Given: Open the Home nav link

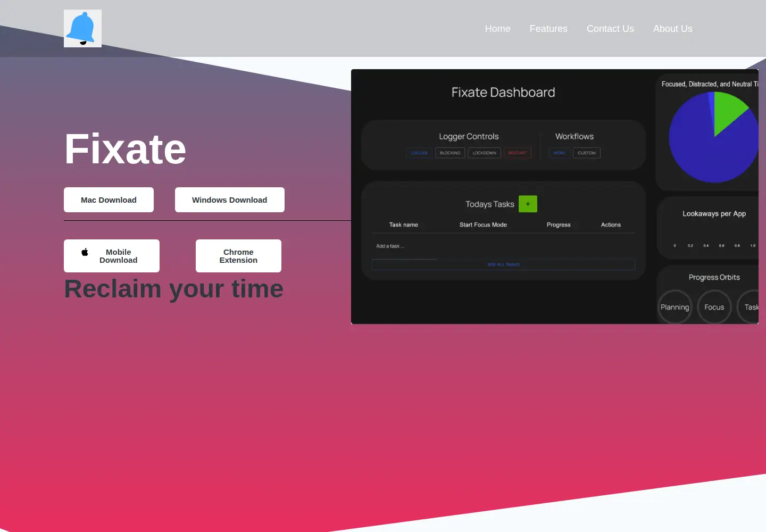Looking at the screenshot, I should pos(497,29).
